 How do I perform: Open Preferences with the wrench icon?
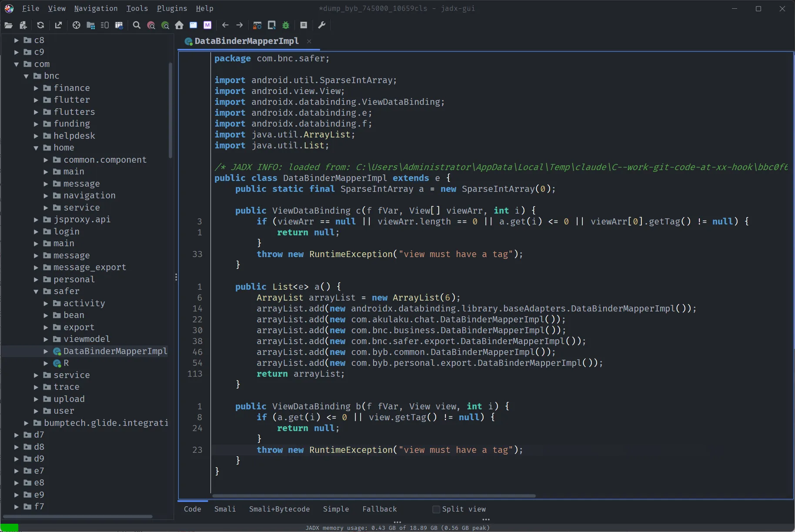click(322, 25)
